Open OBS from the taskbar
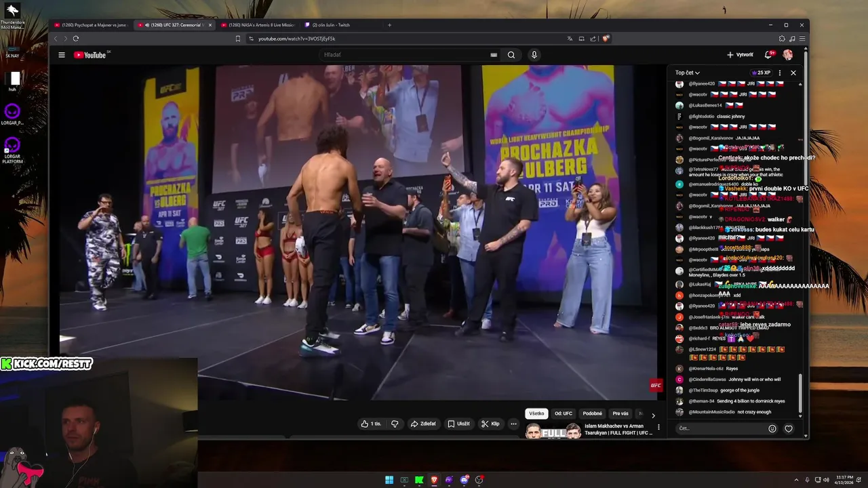This screenshot has width=868, height=488. (x=479, y=480)
